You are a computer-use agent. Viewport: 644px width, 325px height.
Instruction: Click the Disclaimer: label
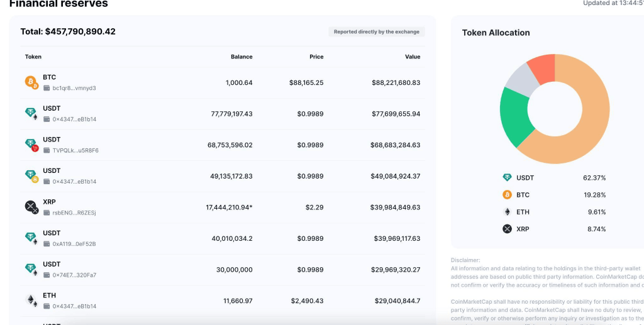click(x=465, y=260)
